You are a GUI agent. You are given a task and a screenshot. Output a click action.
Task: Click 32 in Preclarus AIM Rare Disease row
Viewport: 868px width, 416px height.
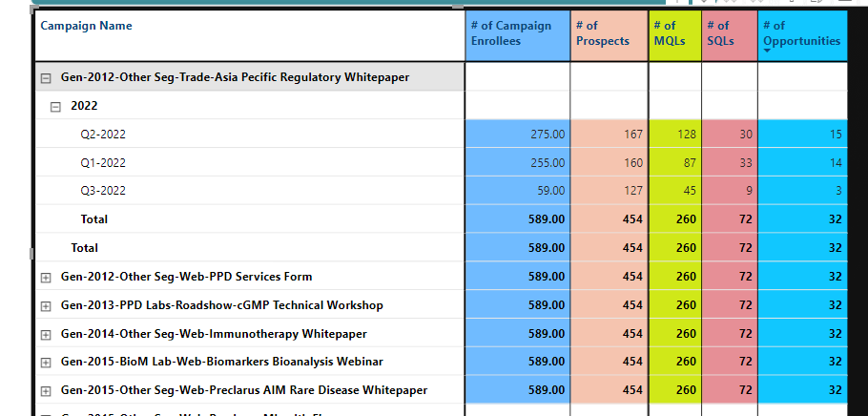(836, 390)
